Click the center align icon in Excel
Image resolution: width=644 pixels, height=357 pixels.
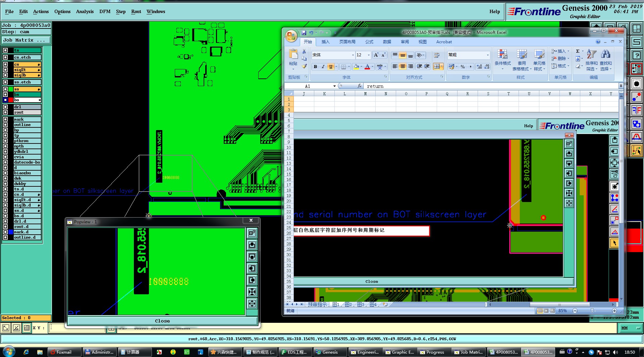(x=403, y=66)
